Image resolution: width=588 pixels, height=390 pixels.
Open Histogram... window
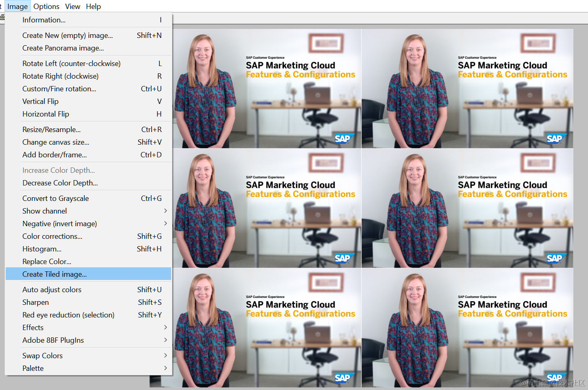coord(88,249)
